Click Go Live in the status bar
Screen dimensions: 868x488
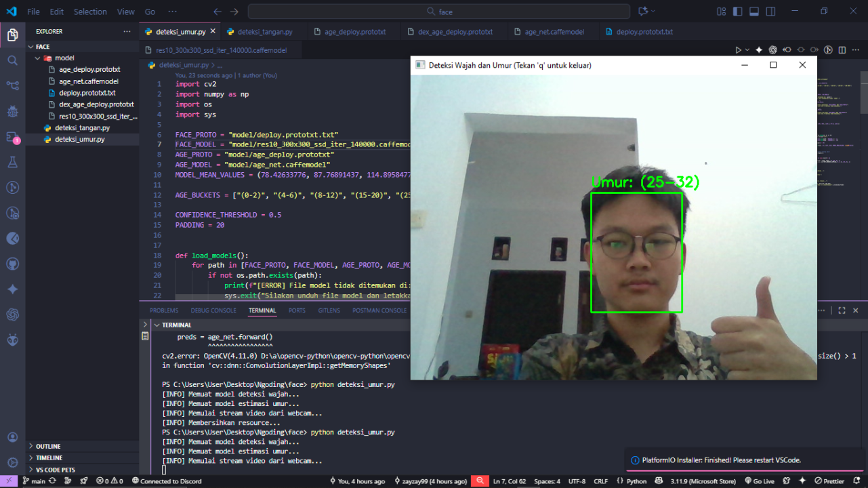pyautogui.click(x=758, y=481)
